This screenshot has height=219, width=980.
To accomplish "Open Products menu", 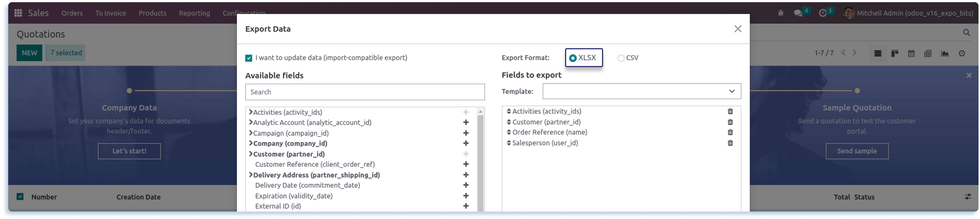I will pyautogui.click(x=152, y=13).
